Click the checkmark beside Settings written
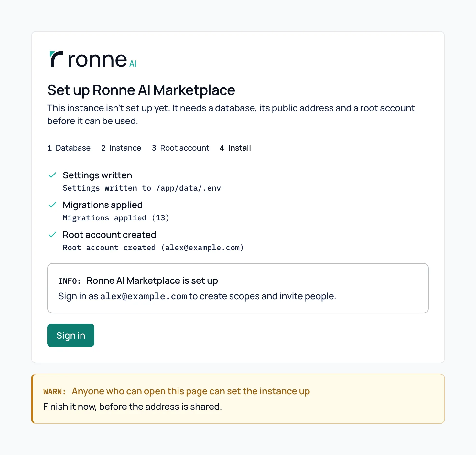476x455 pixels. pyautogui.click(x=52, y=175)
